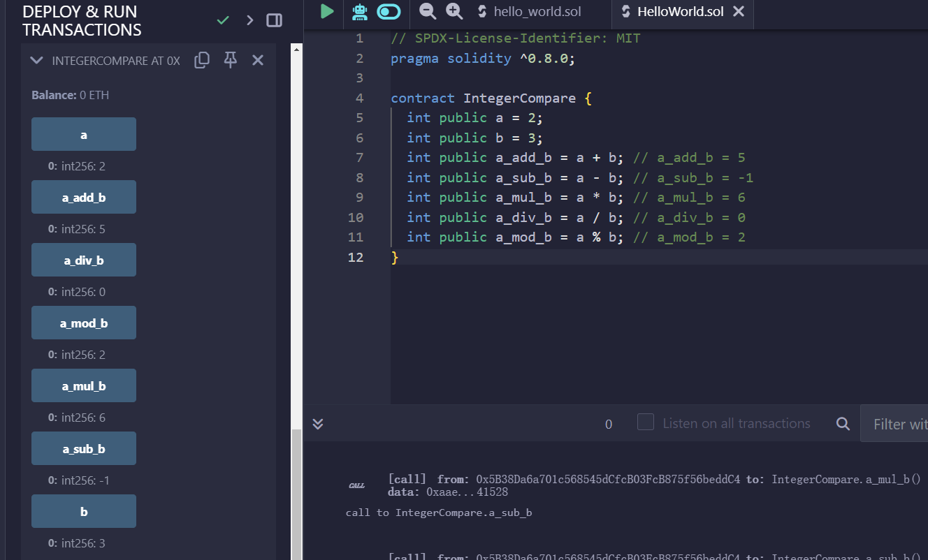Zoom out the editor with magnifier minus
The width and height of the screenshot is (928, 560).
coord(427,11)
